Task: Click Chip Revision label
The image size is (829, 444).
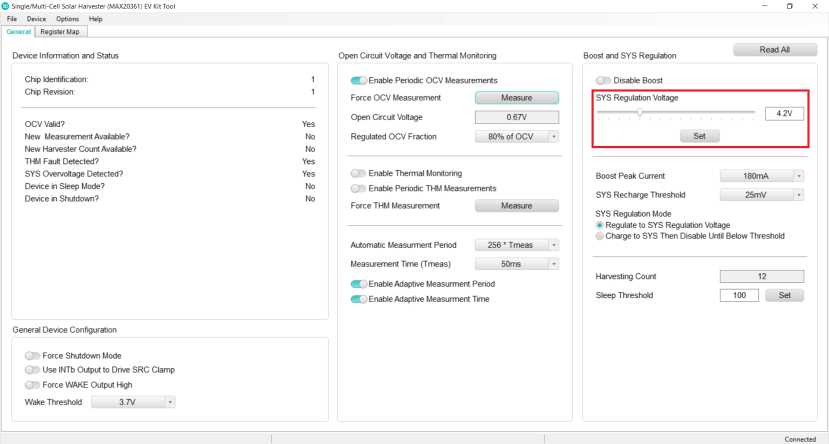Action: click(50, 92)
